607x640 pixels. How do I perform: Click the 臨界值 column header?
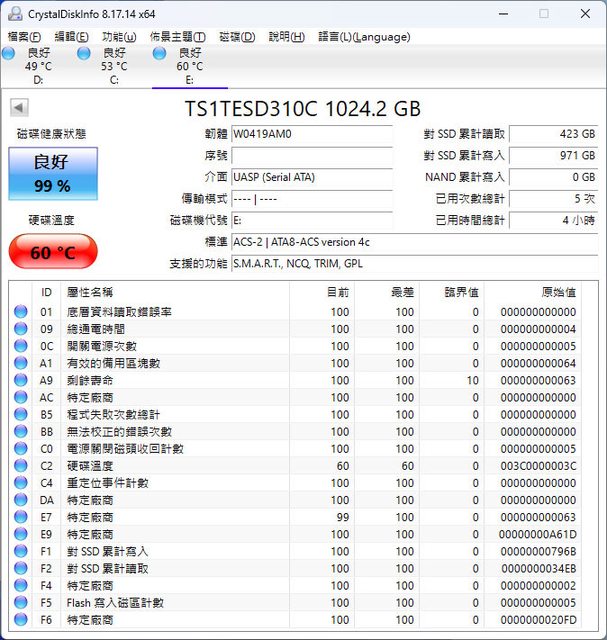461,292
